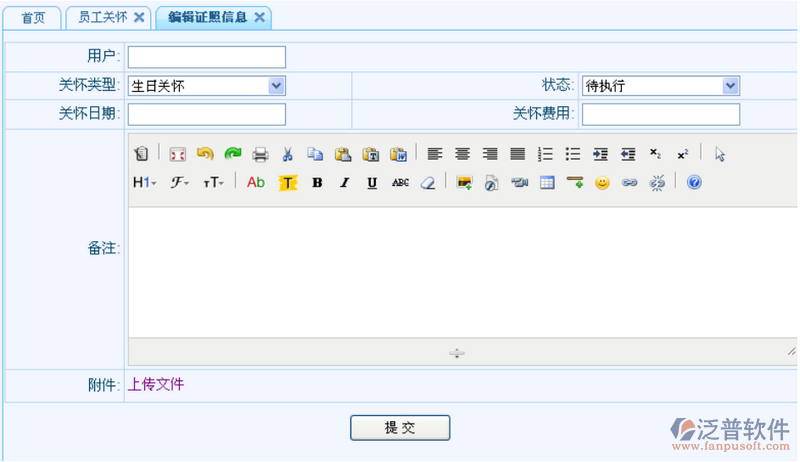Open the 关怀类型 dropdown showing 生日关怀
Screen dimensions: 800x462
click(206, 86)
